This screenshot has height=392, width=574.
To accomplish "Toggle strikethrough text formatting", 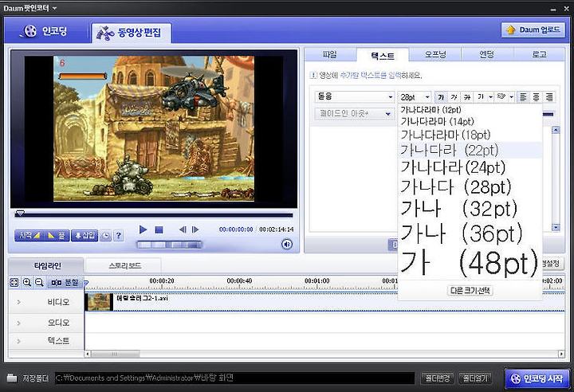I will pyautogui.click(x=466, y=97).
